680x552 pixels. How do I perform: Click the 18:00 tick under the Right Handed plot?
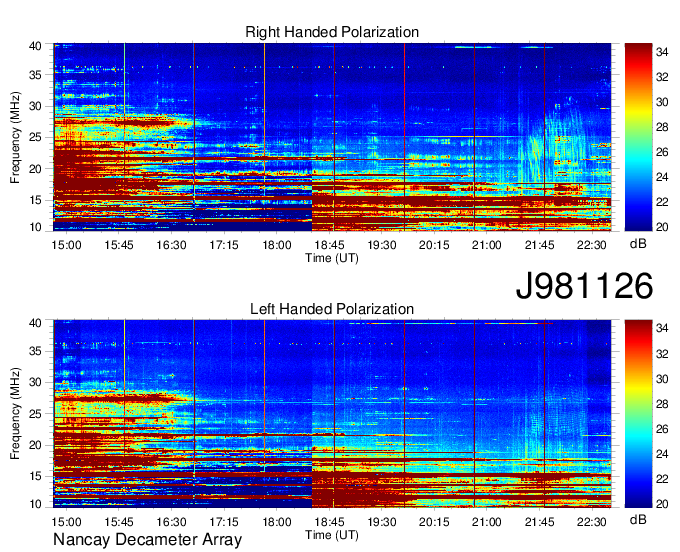coord(277,245)
